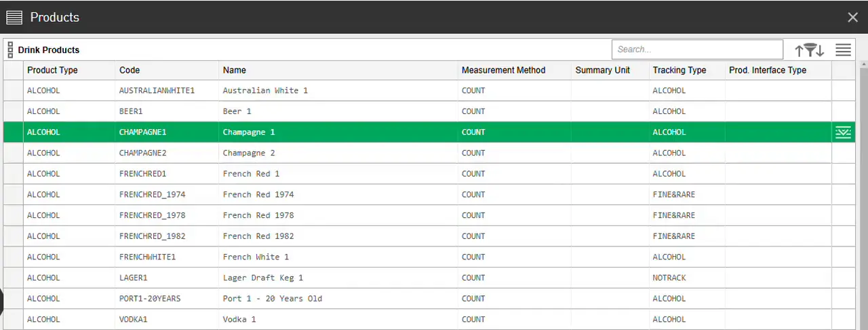Sort by Prod. Interface Type column header
This screenshot has width=868, height=330.
[x=778, y=70]
